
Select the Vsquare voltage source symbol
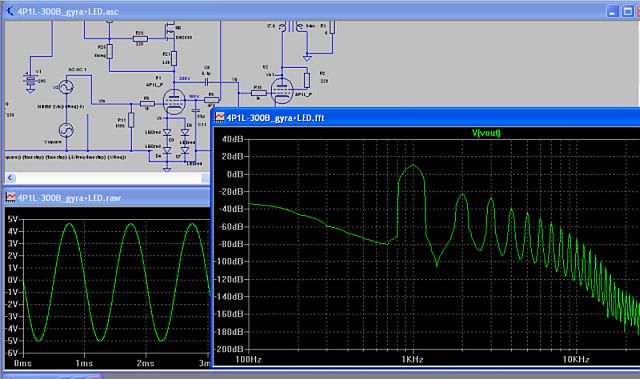(66, 130)
